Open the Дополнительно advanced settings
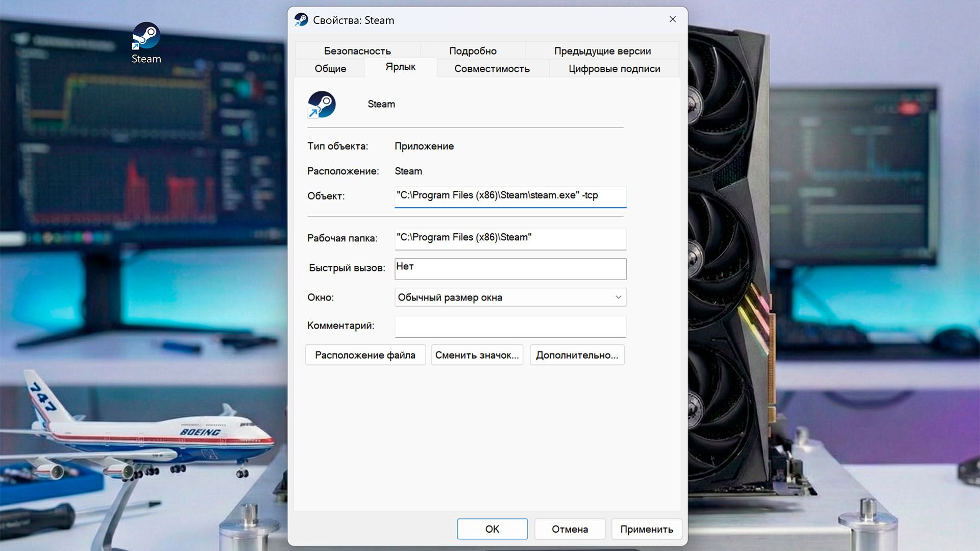This screenshot has height=551, width=980. click(577, 355)
